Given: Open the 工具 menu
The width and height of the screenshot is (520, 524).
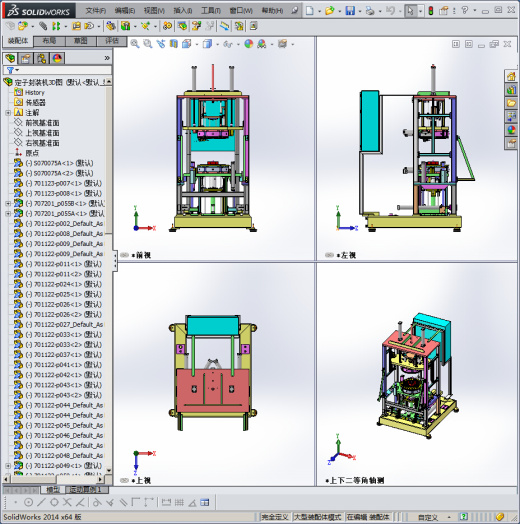Looking at the screenshot, I should click(x=211, y=11).
